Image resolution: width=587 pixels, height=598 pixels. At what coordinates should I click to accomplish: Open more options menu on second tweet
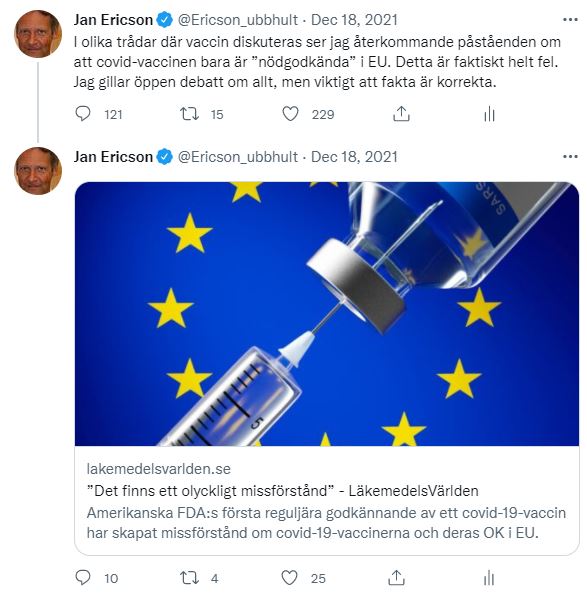tap(570, 156)
